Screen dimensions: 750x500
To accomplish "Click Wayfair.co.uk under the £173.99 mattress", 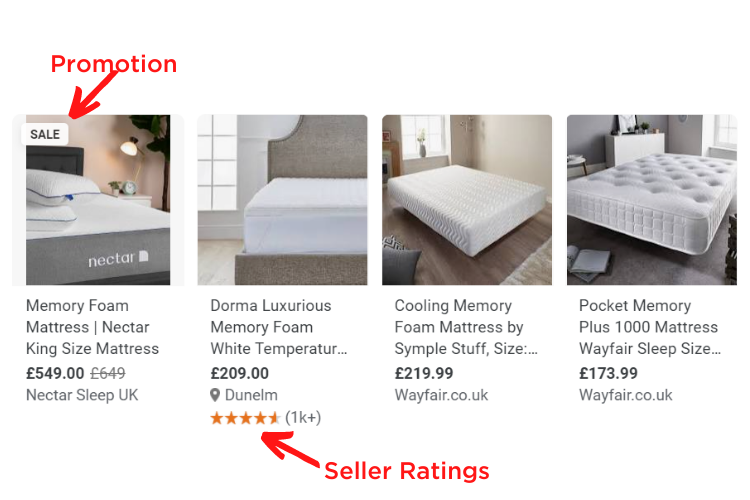I will pyautogui.click(x=626, y=395).
